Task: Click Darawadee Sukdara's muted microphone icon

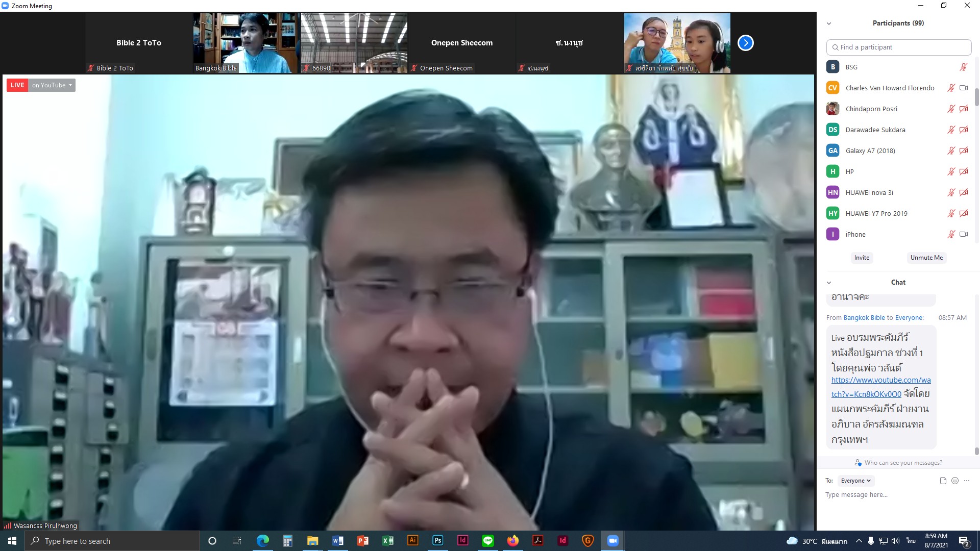Action: (951, 130)
